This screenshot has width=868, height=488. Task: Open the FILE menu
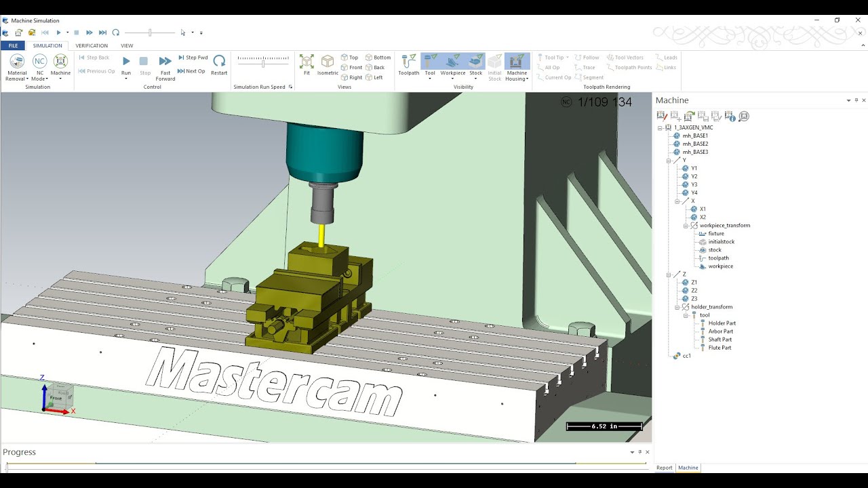point(13,45)
